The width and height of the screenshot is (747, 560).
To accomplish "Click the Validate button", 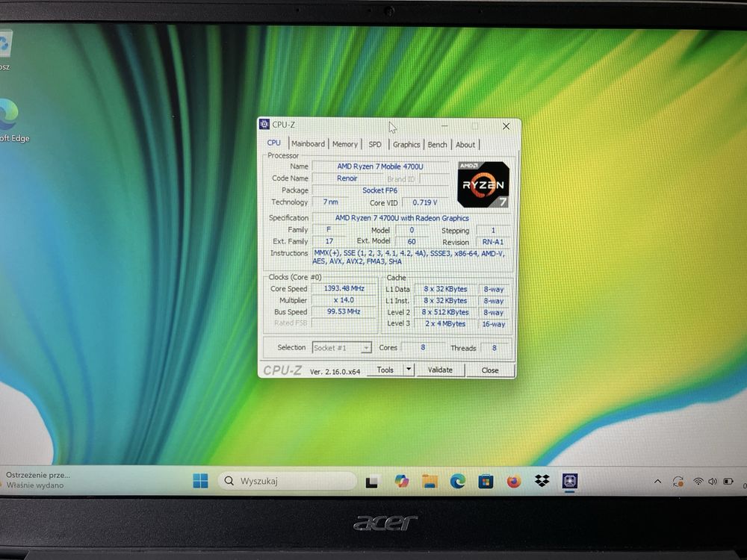I will click(440, 370).
